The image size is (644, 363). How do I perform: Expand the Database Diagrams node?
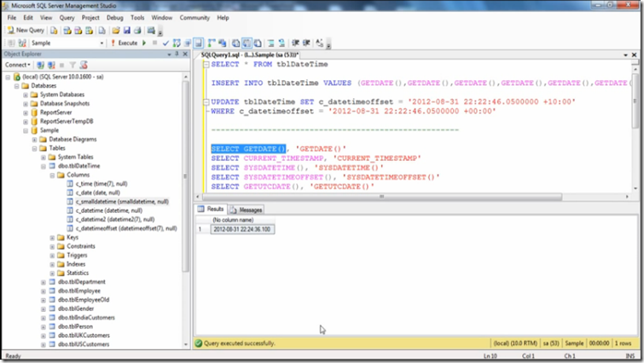click(34, 140)
